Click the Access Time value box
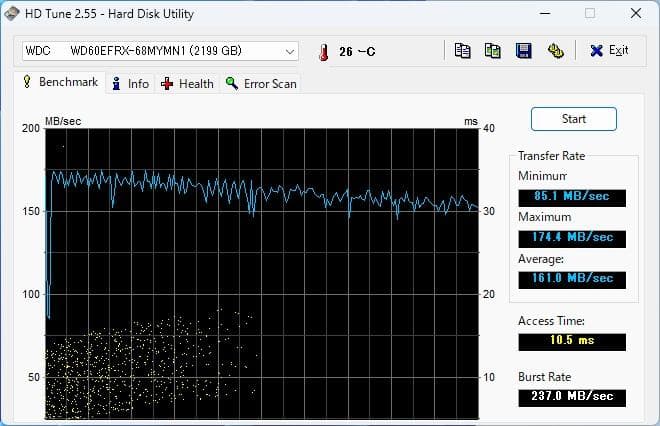The width and height of the screenshot is (660, 426). (x=572, y=341)
